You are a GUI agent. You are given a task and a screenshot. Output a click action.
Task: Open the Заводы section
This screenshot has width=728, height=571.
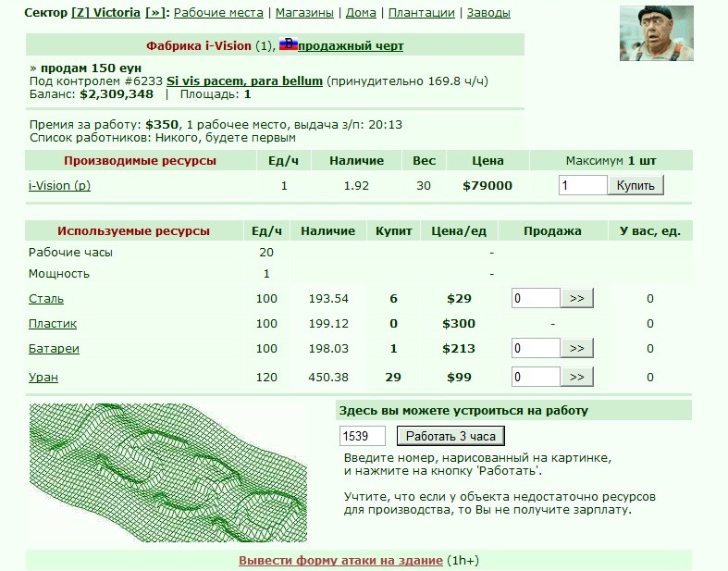488,13
